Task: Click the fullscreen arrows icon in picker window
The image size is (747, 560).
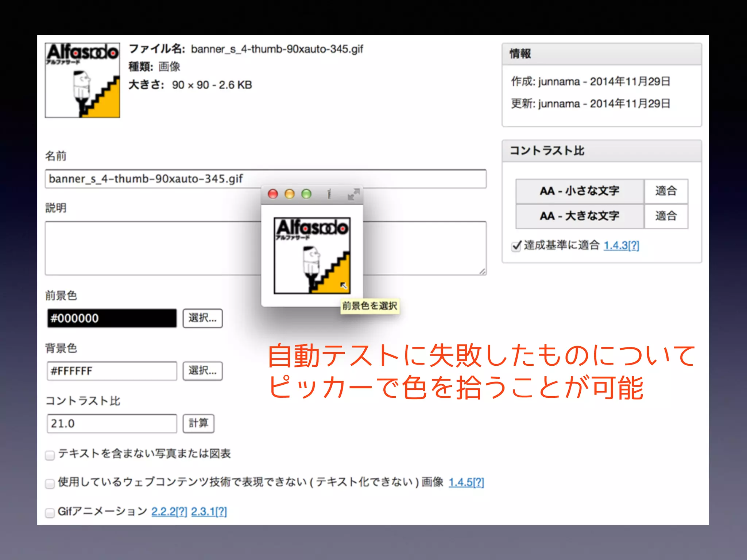Action: (x=353, y=194)
